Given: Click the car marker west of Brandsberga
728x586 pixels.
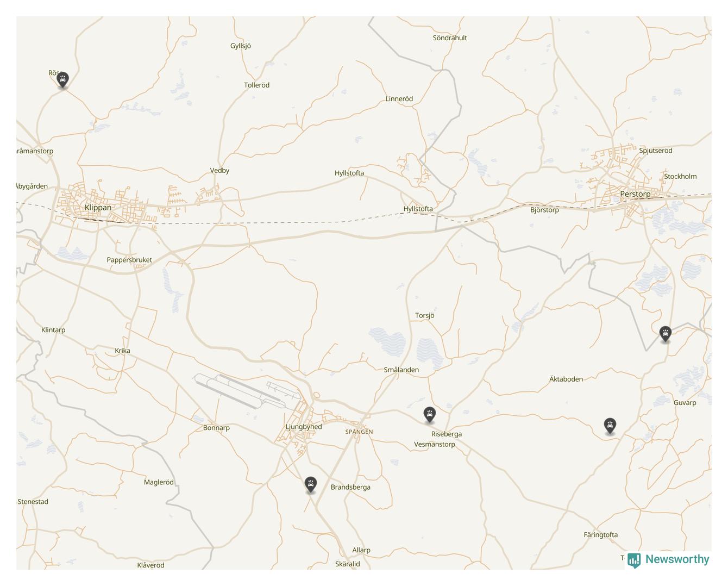Looking at the screenshot, I should tap(310, 485).
